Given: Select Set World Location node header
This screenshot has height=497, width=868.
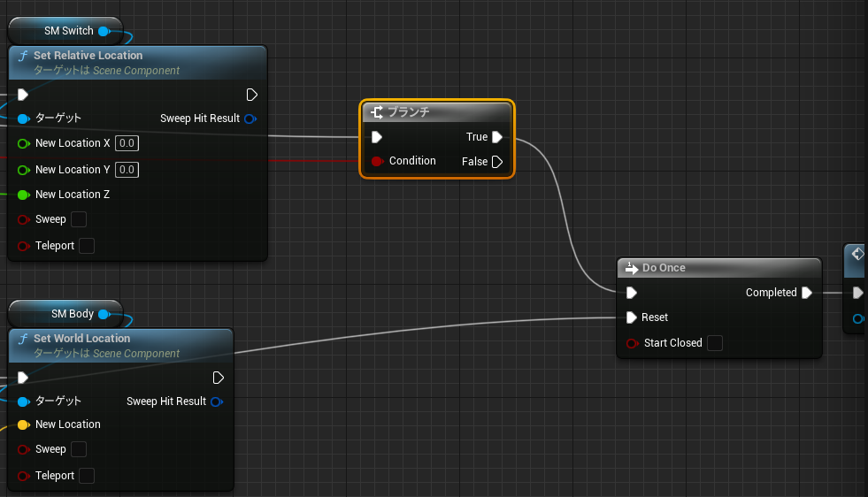Looking at the screenshot, I should pyautogui.click(x=121, y=346).
